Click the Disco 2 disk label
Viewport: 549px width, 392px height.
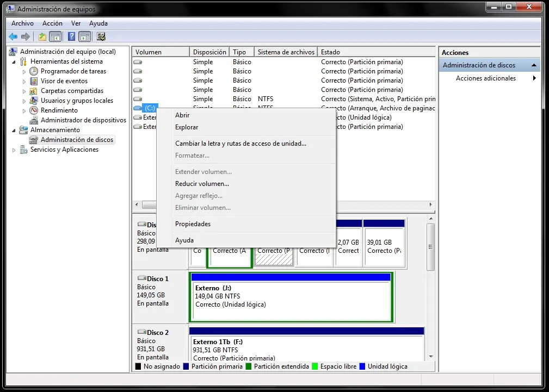click(158, 333)
